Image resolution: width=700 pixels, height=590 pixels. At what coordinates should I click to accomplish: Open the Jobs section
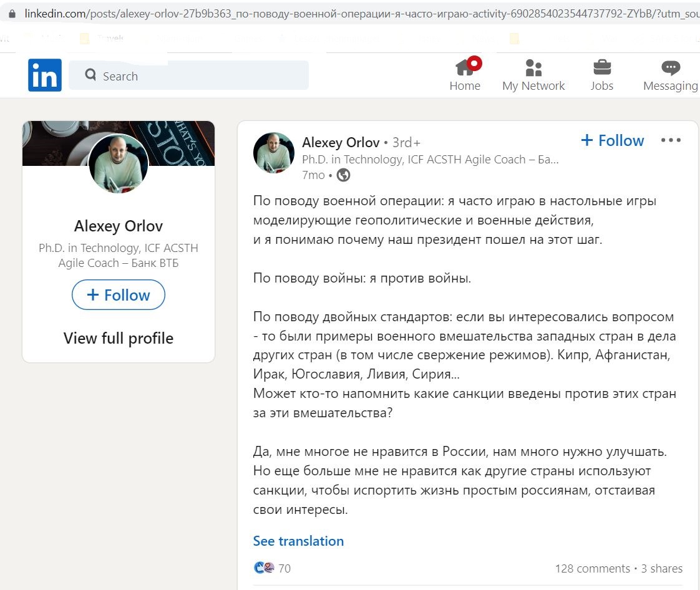tap(602, 75)
